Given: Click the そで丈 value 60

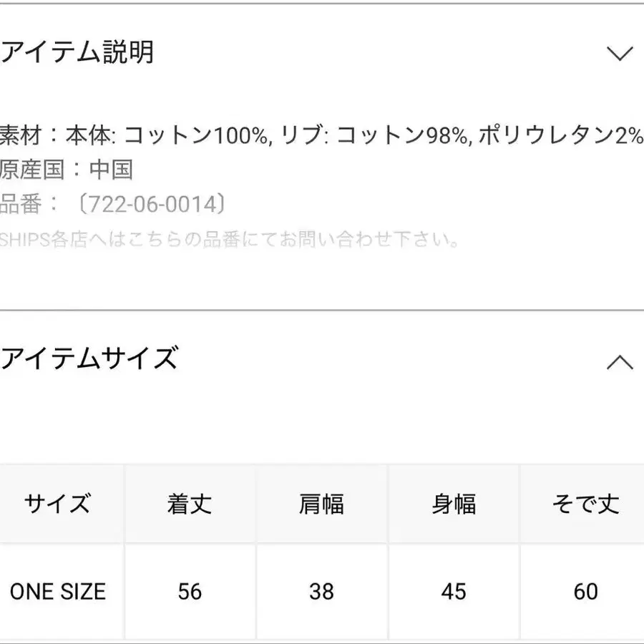Looking at the screenshot, I should click(x=585, y=592).
